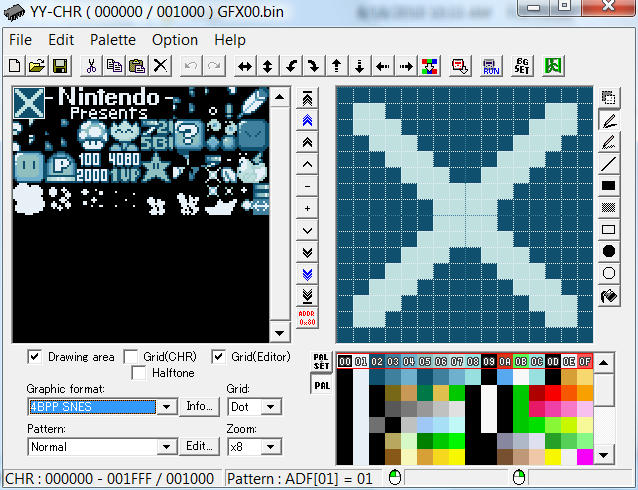Shift pixels down with the down arrow icon
This screenshot has width=638, height=490.
click(359, 66)
